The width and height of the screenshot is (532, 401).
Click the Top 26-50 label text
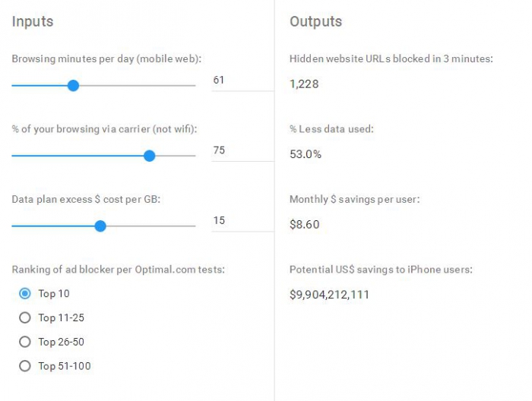pos(62,342)
